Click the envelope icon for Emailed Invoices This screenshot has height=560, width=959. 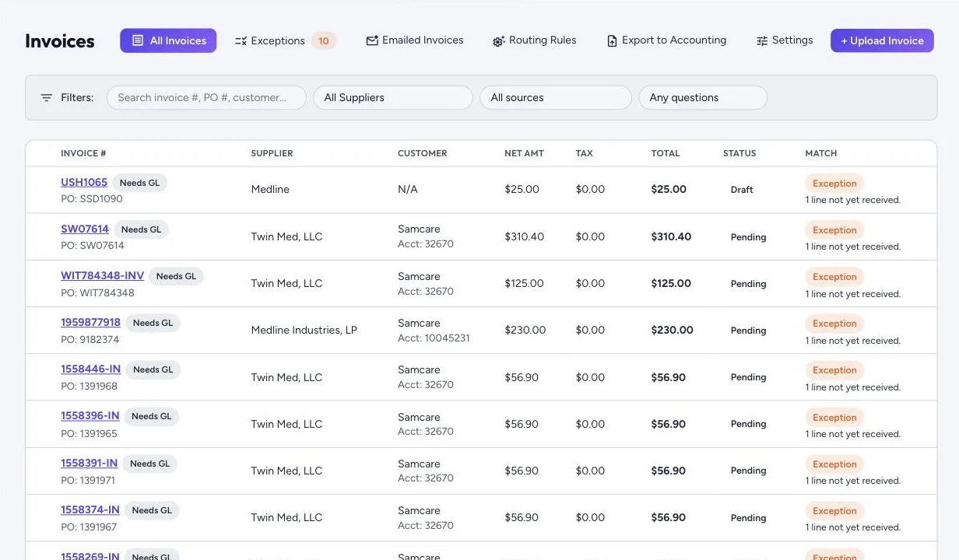pyautogui.click(x=372, y=40)
